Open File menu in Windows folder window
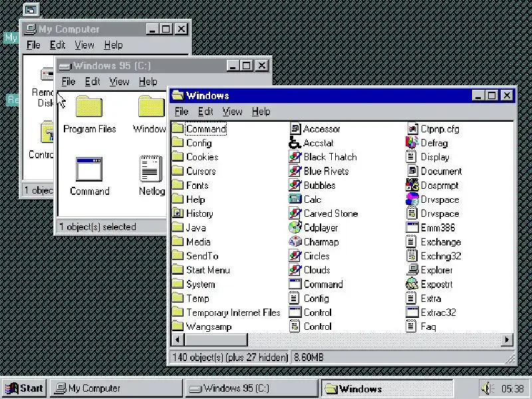The width and height of the screenshot is (532, 399). point(182,111)
